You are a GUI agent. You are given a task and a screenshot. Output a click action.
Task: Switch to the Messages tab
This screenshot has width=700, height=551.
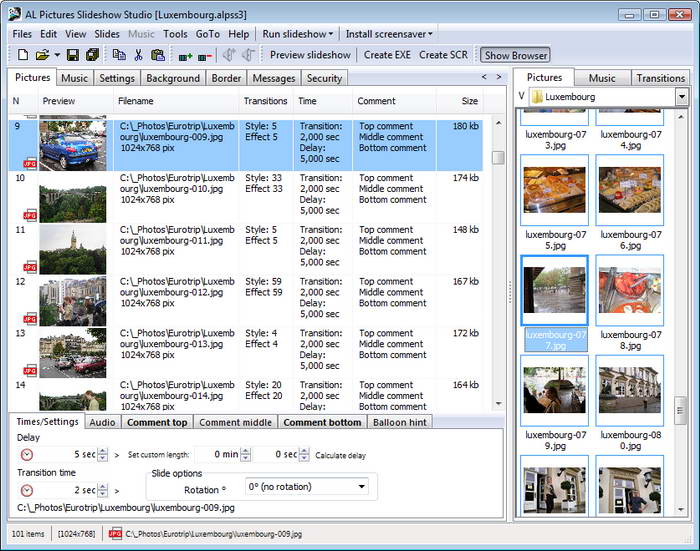coord(274,78)
